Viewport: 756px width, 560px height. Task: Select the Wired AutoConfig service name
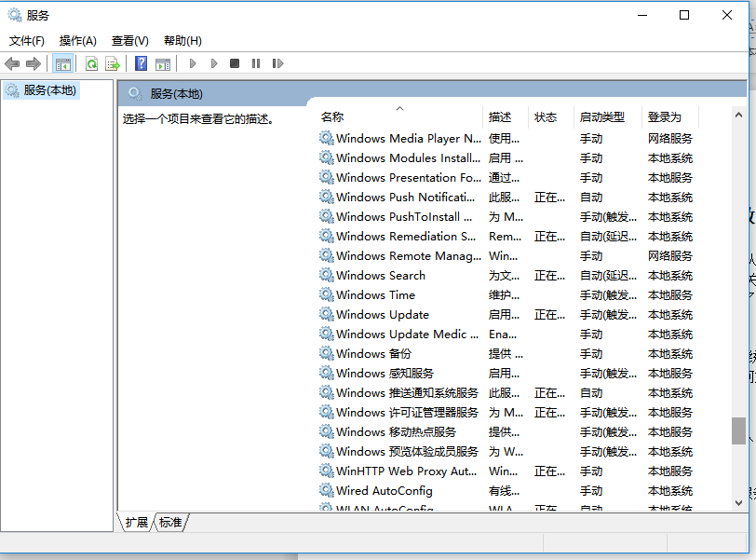tap(385, 490)
